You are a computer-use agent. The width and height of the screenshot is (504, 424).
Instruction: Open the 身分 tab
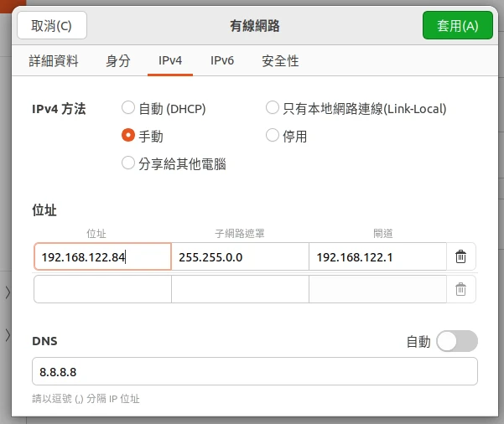(x=118, y=61)
